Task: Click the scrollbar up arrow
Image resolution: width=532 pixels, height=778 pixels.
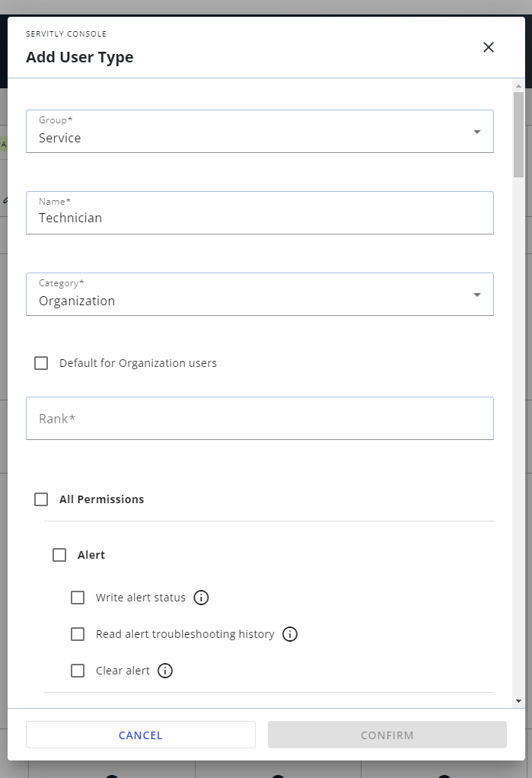Action: (x=518, y=85)
